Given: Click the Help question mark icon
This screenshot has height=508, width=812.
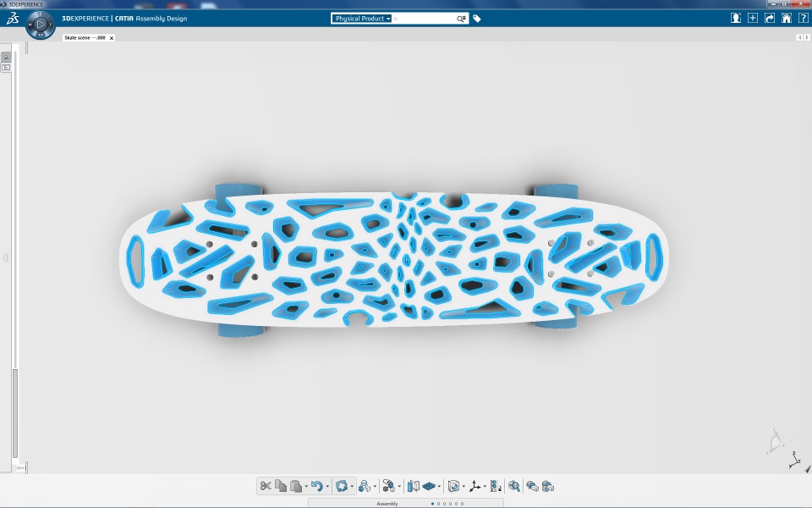Looking at the screenshot, I should tap(804, 18).
